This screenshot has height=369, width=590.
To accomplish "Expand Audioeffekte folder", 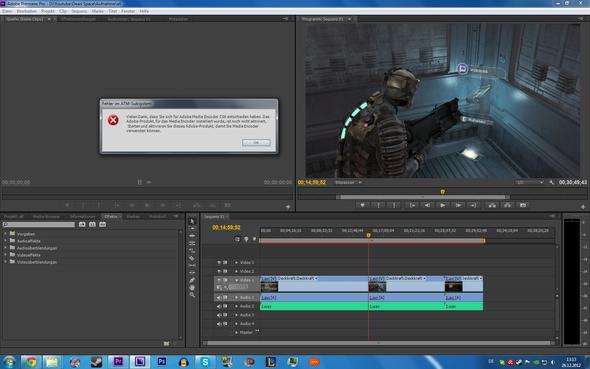I will [5, 241].
